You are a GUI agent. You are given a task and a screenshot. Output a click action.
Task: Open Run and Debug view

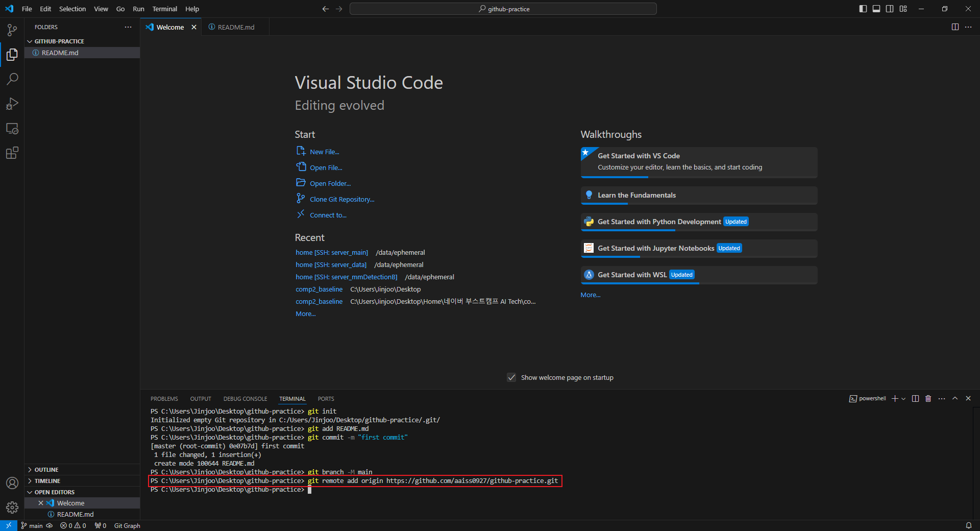12,104
